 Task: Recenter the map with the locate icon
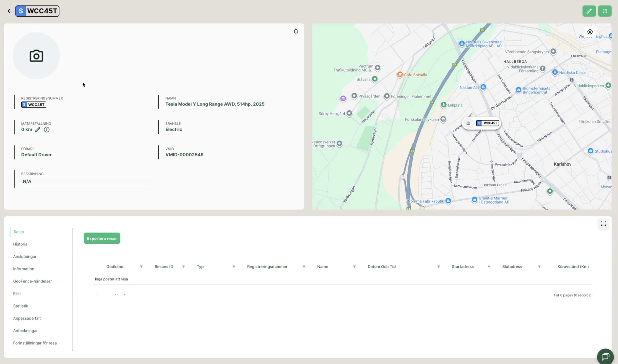[590, 32]
